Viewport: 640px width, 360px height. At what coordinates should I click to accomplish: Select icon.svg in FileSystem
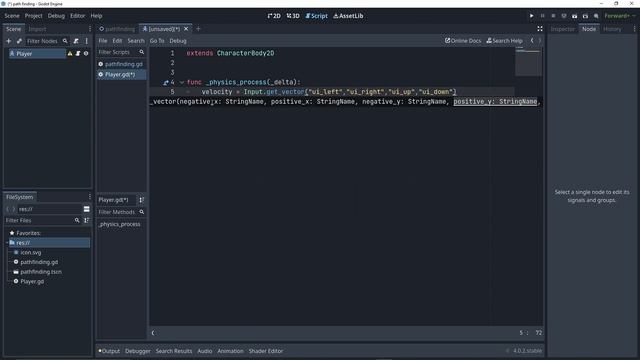coord(31,253)
